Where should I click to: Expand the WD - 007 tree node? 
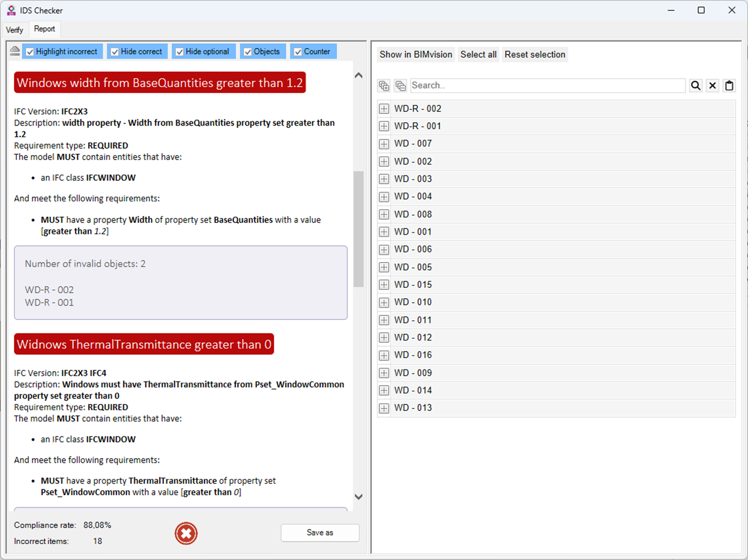pos(384,144)
